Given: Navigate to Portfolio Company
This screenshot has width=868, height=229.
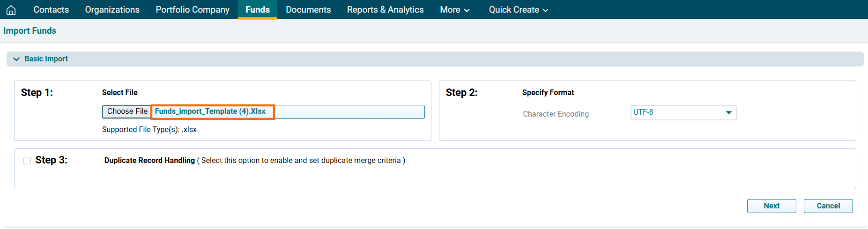Looking at the screenshot, I should (193, 10).
